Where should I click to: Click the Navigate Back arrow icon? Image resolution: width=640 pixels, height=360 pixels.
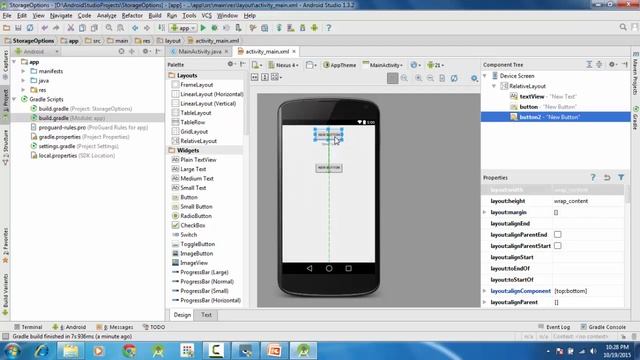click(135, 28)
